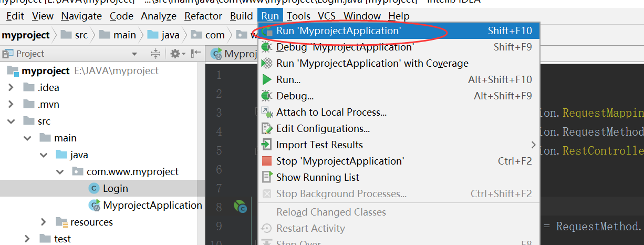Click hide Project panel icon
Image resolution: width=644 pixels, height=245 pixels.
196,54
